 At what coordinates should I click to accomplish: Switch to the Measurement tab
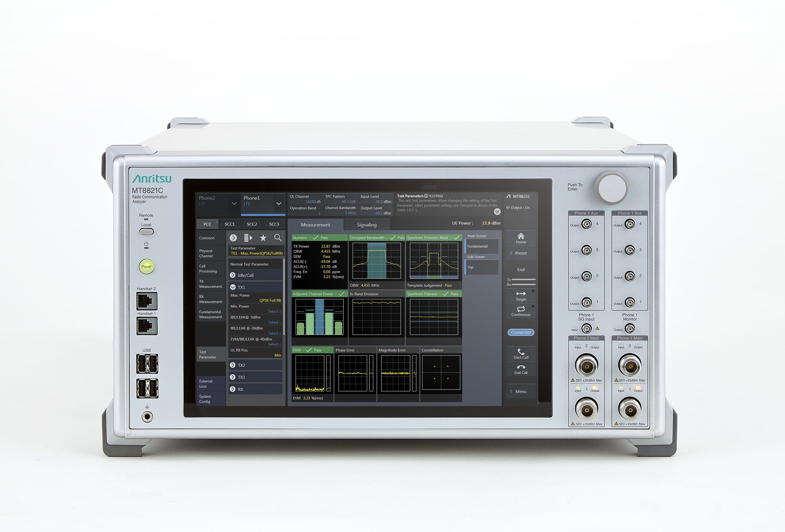(315, 225)
